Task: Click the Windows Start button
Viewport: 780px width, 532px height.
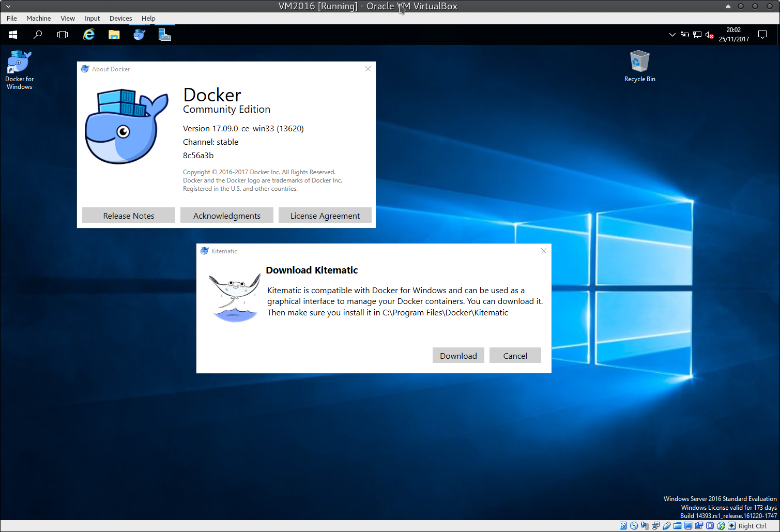Action: (x=13, y=35)
